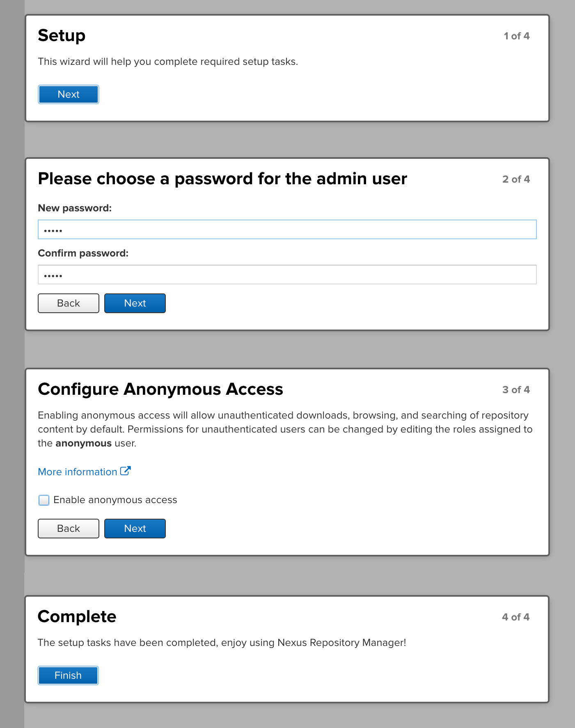Click Next below the Confirm password field

[135, 303]
